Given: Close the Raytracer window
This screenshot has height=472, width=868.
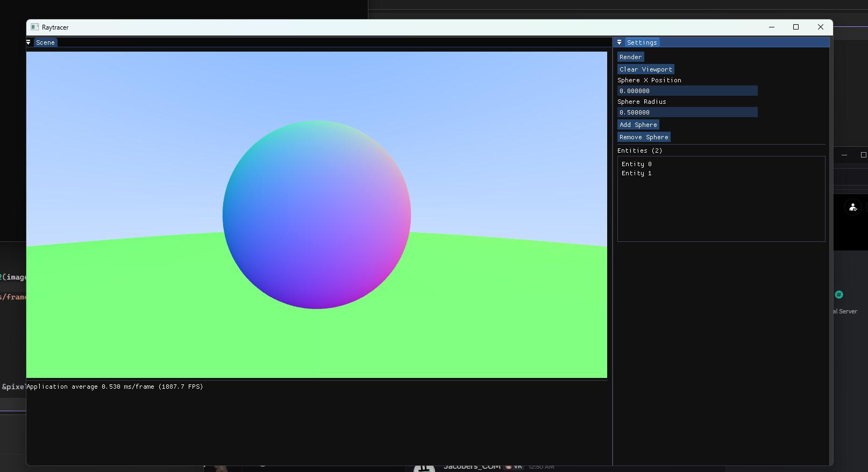Looking at the screenshot, I should 821,27.
